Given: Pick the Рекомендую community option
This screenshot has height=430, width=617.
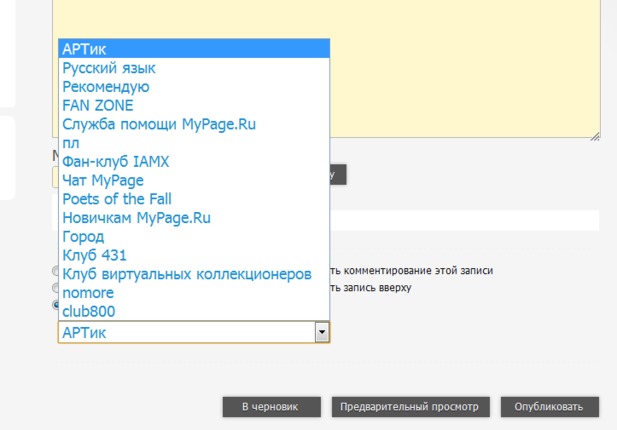Looking at the screenshot, I should tap(194, 87).
